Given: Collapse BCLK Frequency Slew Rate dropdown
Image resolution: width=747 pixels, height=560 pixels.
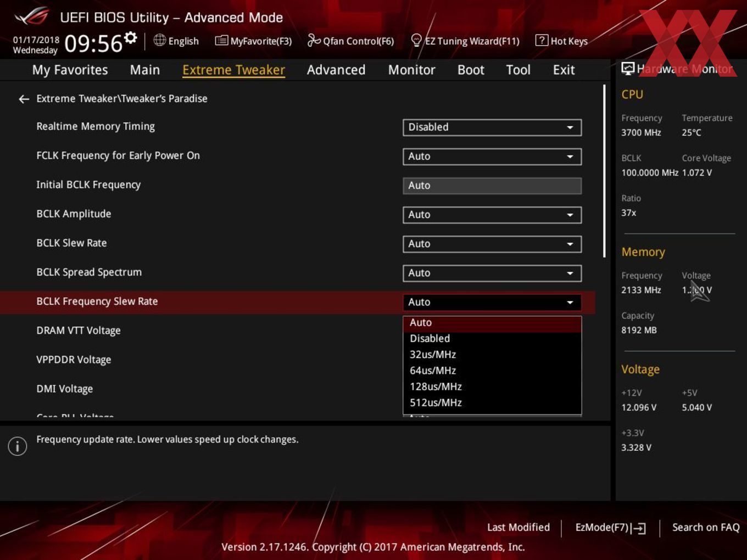Looking at the screenshot, I should tap(492, 302).
